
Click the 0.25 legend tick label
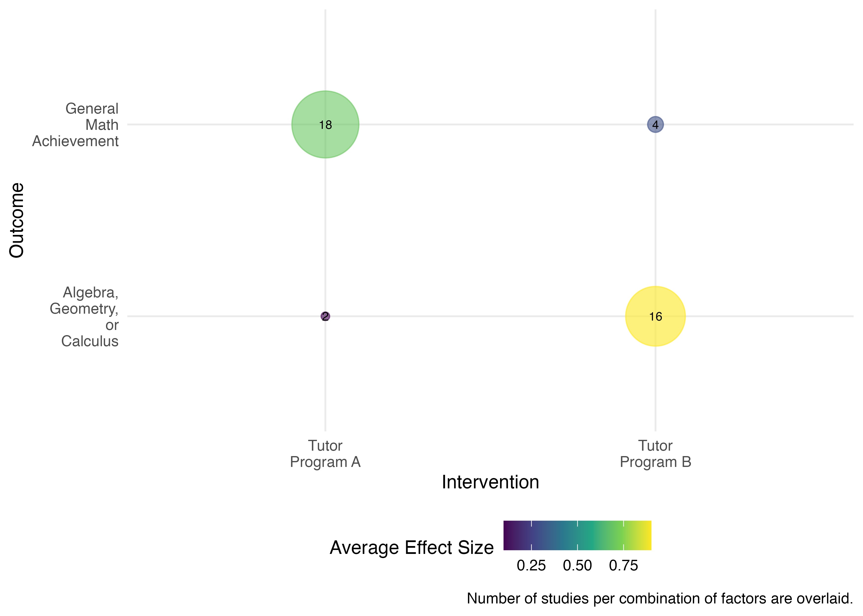531,565
